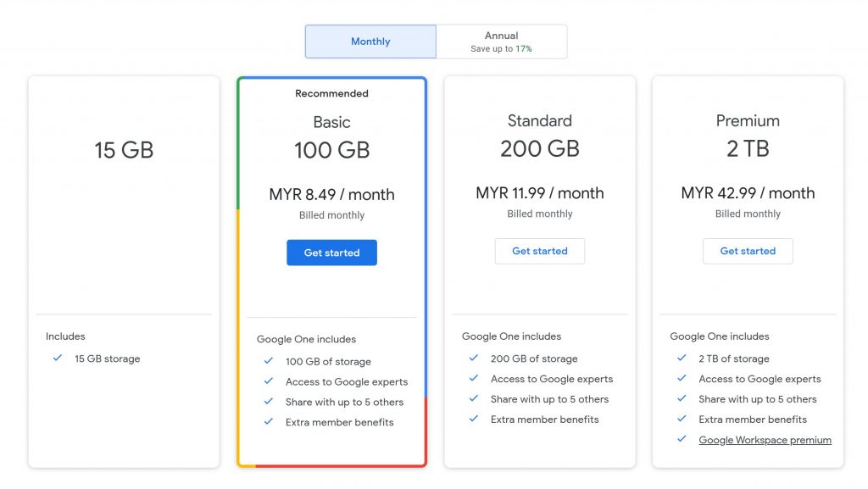Image resolution: width=868 pixels, height=489 pixels.
Task: Click the Standard plan Share with up to 5 others checkmark
Action: click(x=473, y=398)
